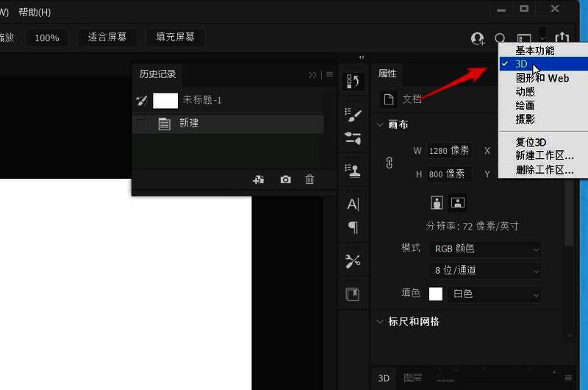Click the canvas height 800 像素 field

449,174
